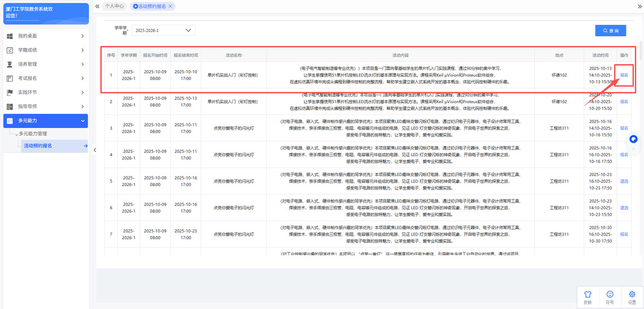Click the 皮肤 (skin) shirt icon
This screenshot has height=309, width=644.
coord(587,294)
